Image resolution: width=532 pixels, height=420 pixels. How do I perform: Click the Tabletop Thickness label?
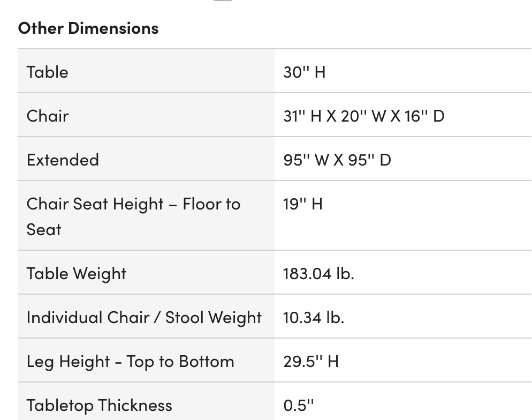click(x=99, y=405)
